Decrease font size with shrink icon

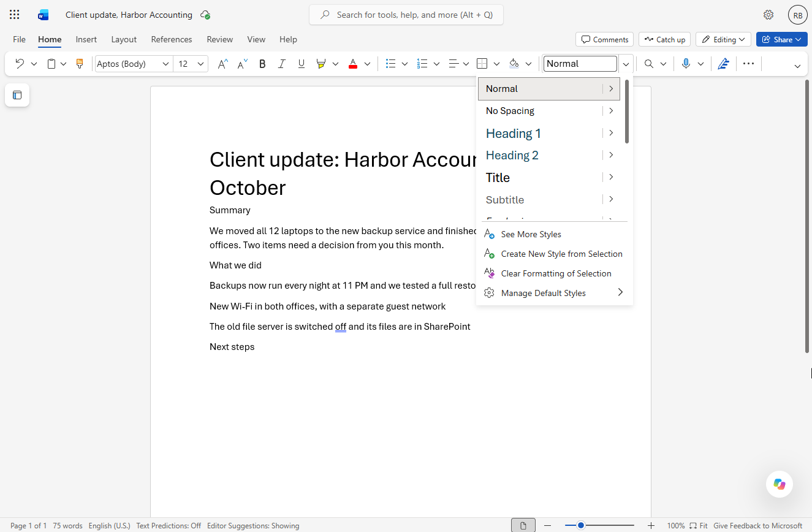(243, 64)
